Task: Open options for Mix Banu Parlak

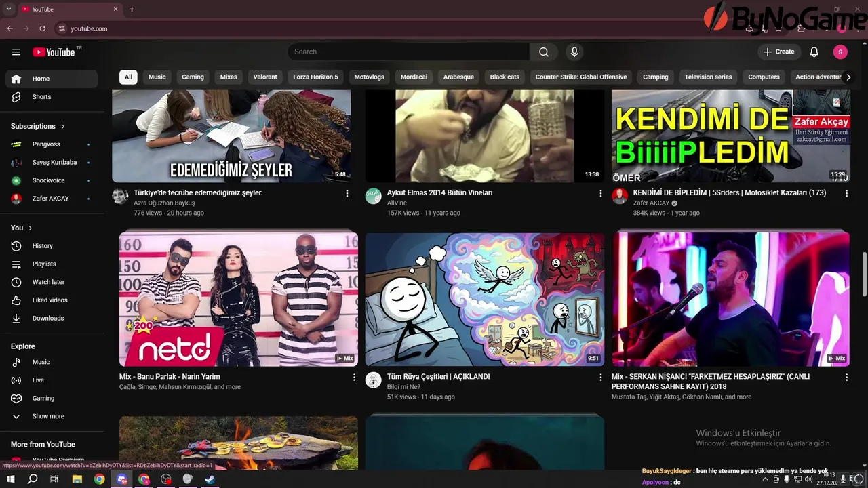Action: click(x=354, y=377)
